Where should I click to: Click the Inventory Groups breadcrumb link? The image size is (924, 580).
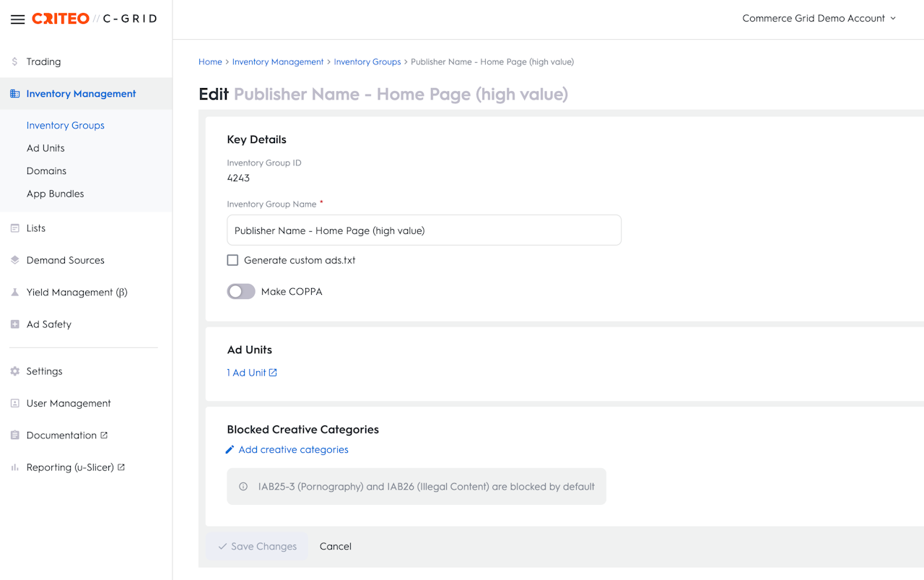click(x=367, y=62)
